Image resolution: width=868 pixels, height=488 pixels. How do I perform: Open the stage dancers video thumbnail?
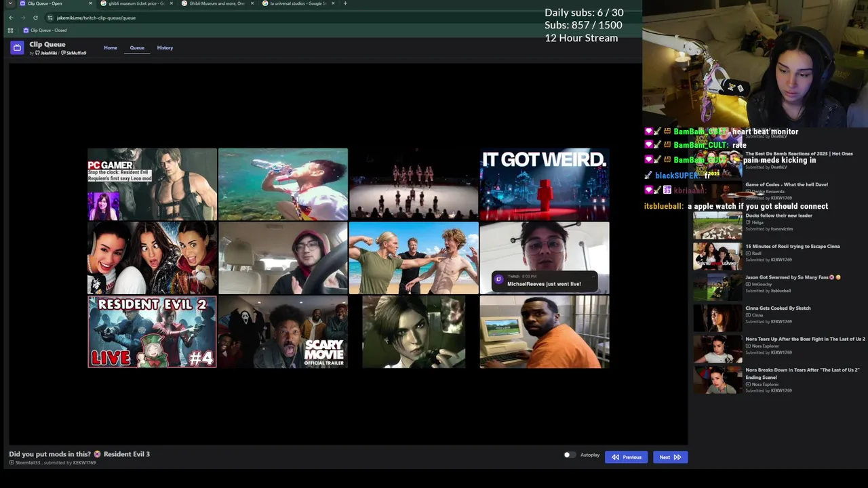click(x=414, y=184)
